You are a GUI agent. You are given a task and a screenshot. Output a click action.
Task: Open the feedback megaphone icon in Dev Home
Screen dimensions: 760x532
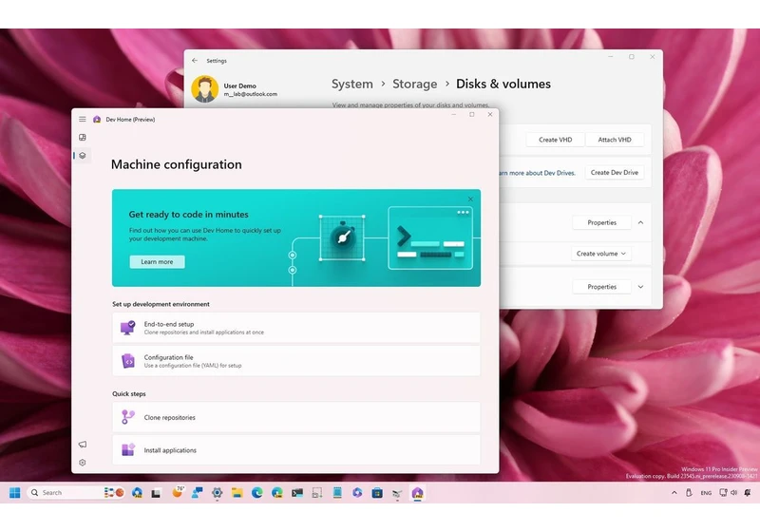pyautogui.click(x=83, y=445)
